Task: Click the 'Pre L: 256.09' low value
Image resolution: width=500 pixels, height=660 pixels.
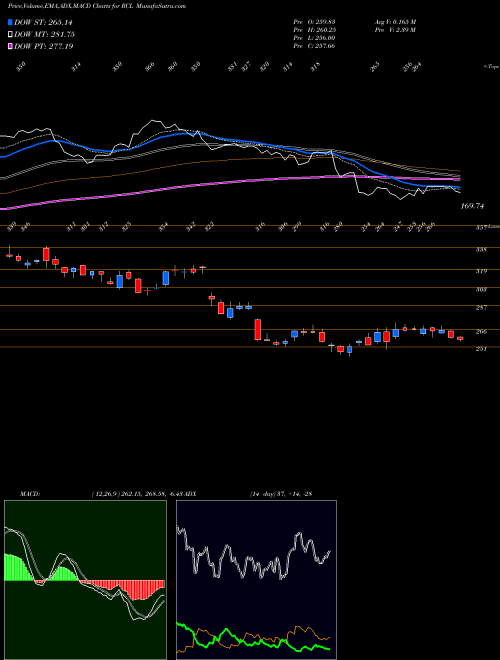Action: click(x=314, y=38)
